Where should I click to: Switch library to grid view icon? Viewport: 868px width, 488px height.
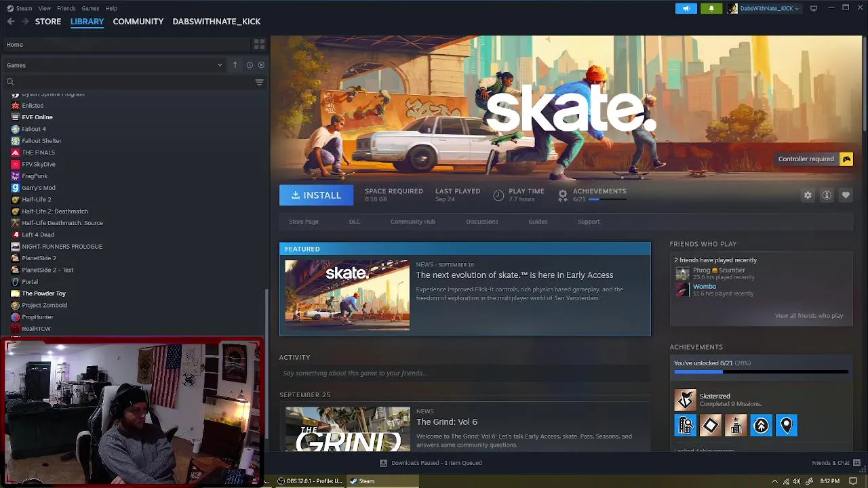coord(259,44)
